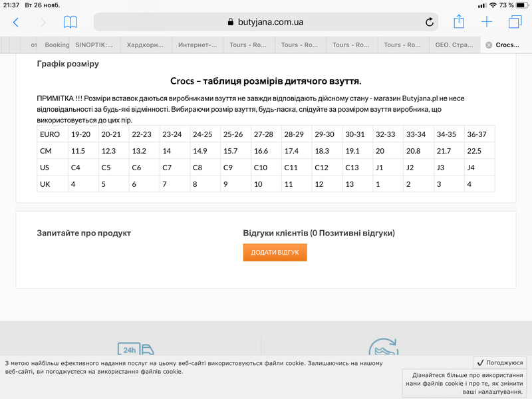The height and width of the screenshot is (399, 532).
Task: Click the Crocs size table title
Action: coord(265,81)
